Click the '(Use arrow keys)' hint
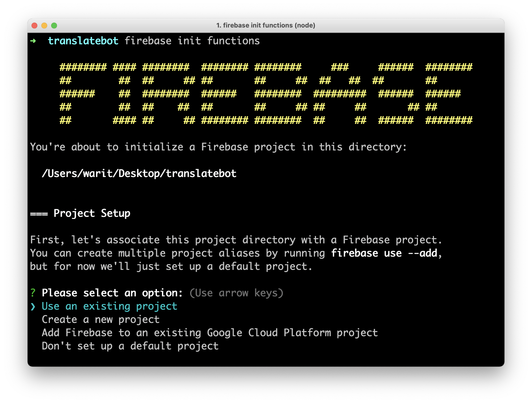Screen dimensions: 532x403 point(236,293)
